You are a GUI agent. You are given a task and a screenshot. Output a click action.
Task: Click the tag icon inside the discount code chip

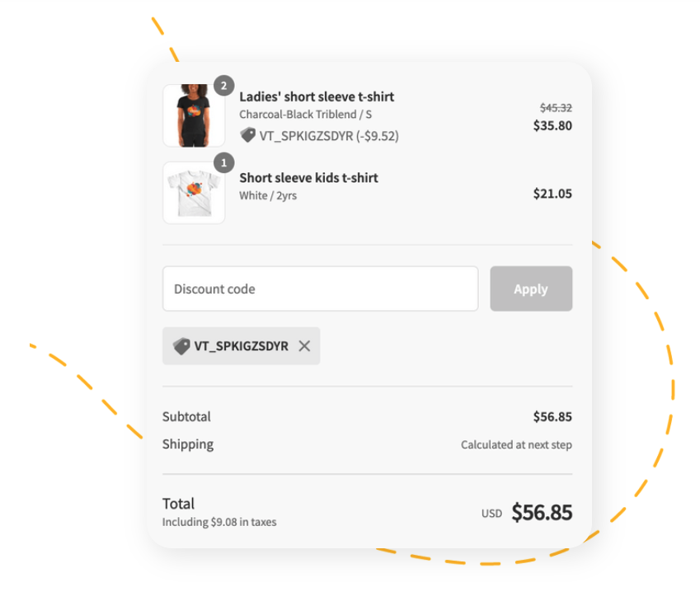[x=180, y=345]
